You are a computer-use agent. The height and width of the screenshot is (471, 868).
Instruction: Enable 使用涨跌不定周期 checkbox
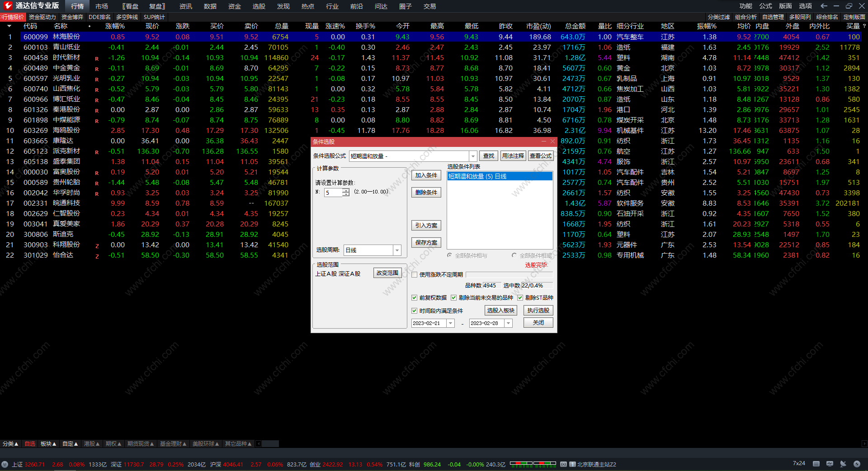(415, 275)
